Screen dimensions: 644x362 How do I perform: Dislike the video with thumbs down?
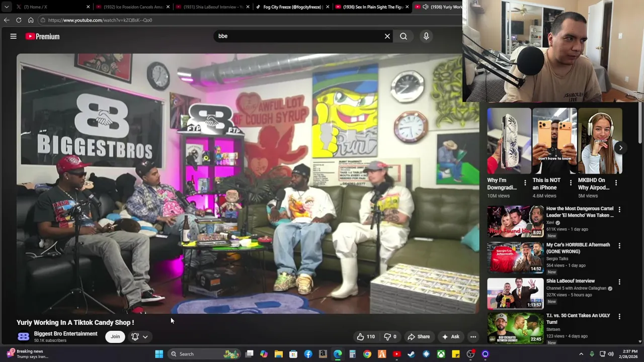(390, 337)
